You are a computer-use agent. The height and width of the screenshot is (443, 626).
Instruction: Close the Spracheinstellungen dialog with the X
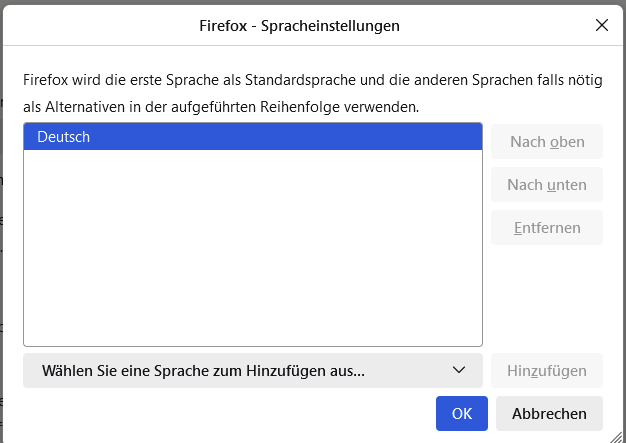pyautogui.click(x=602, y=25)
